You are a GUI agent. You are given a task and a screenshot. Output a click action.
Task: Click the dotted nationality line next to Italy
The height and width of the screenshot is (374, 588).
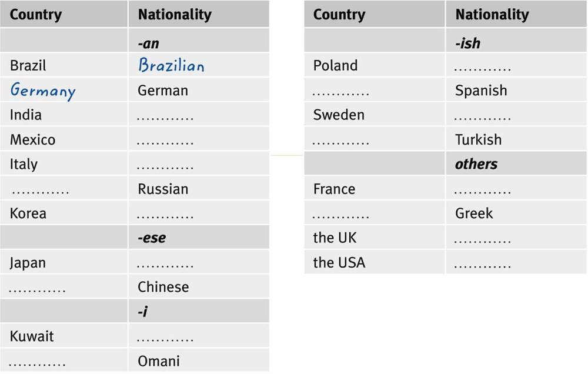click(x=165, y=167)
